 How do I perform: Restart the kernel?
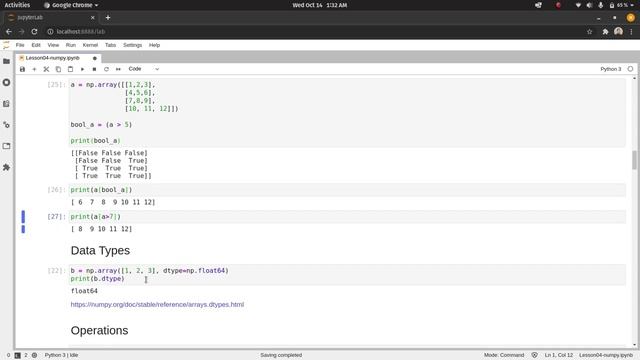(x=106, y=69)
